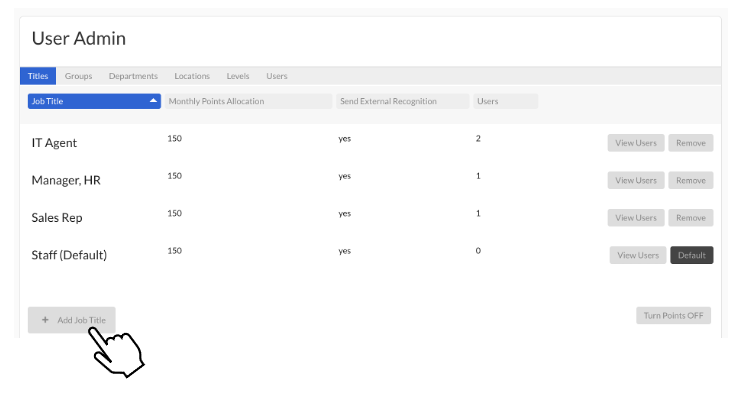Click the Add Job Title button
742x398 pixels.
coord(71,320)
